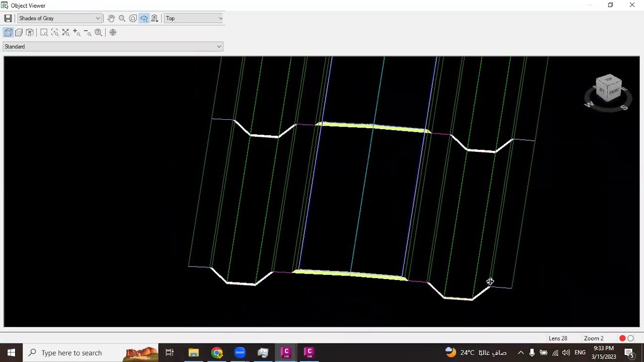Select the Pan hand tool
Image resolution: width=644 pixels, height=362 pixels.
[x=111, y=18]
